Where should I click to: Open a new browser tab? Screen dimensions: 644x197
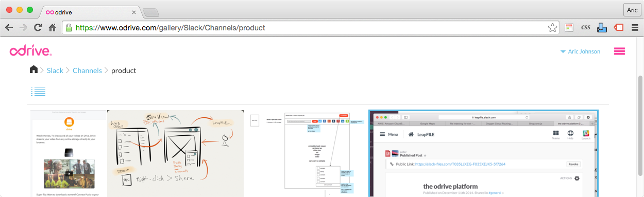(x=150, y=12)
